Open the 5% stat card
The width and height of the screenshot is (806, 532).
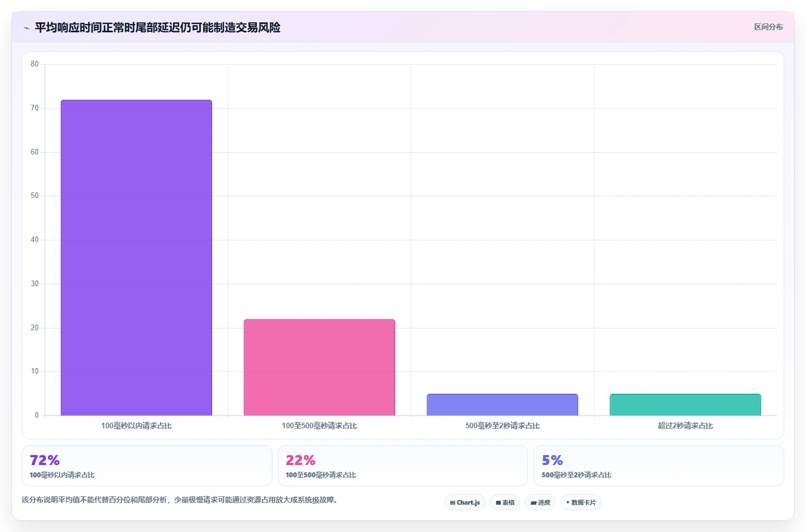click(659, 466)
